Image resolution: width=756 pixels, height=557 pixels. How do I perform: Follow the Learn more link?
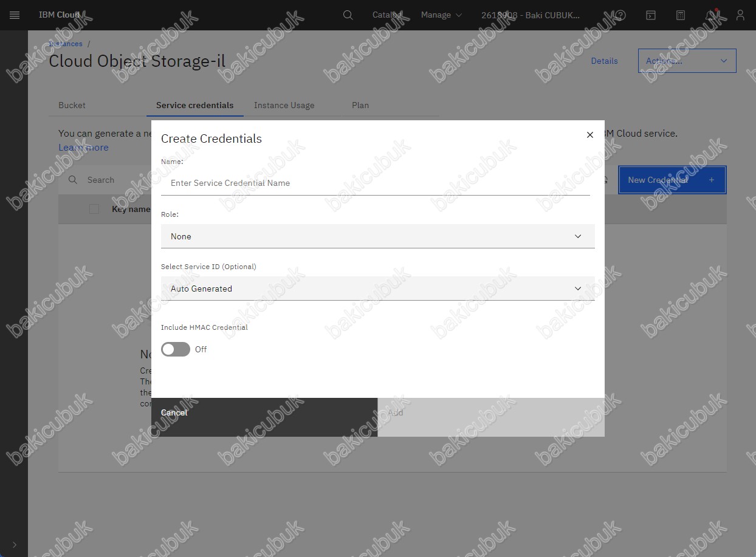(x=83, y=148)
